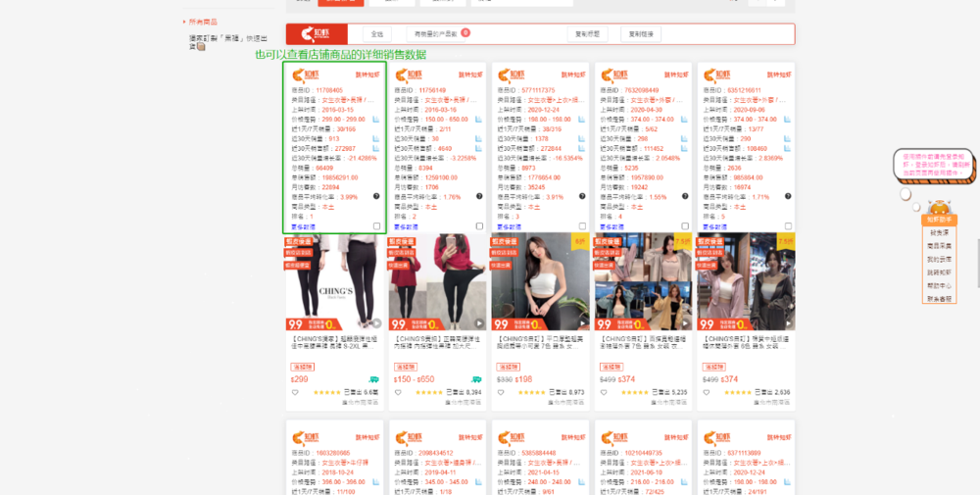
Task: Click 跳转知虾 link on product 11708405 card
Action: pyautogui.click(x=367, y=75)
